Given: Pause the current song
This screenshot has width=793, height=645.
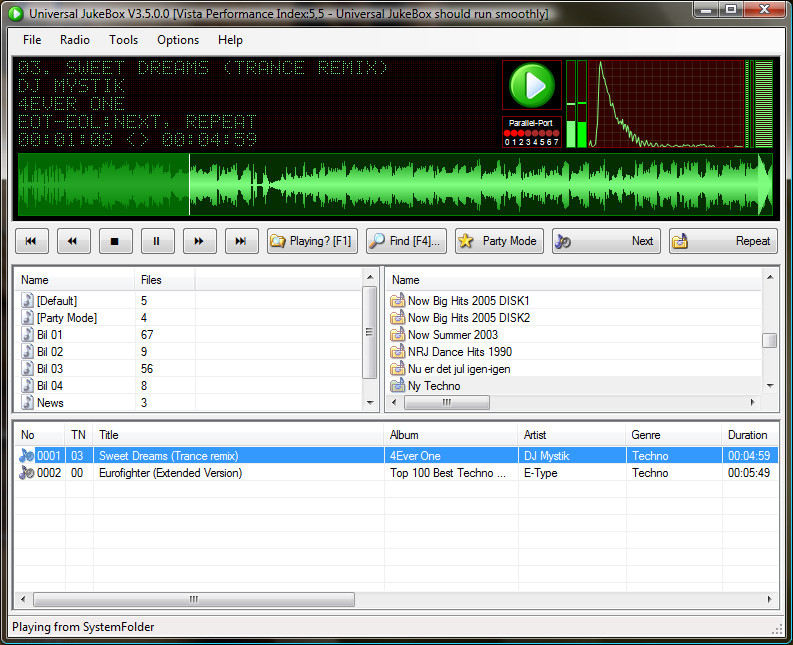Looking at the screenshot, I should tap(158, 241).
